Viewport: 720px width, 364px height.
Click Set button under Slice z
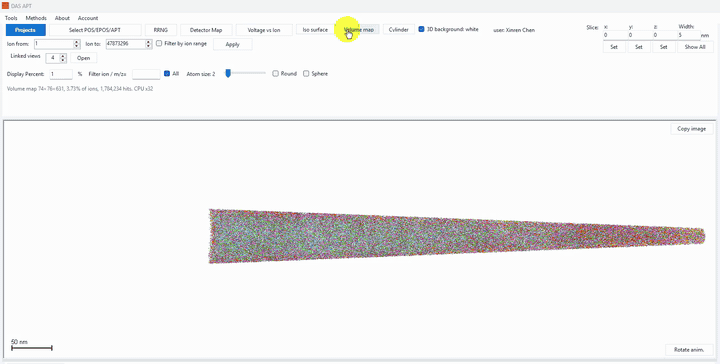664,47
